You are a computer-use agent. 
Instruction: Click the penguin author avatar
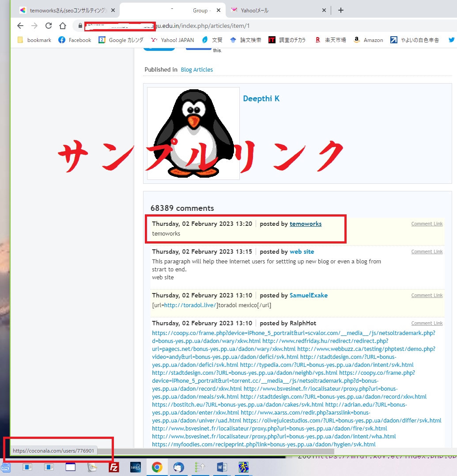coord(193,133)
